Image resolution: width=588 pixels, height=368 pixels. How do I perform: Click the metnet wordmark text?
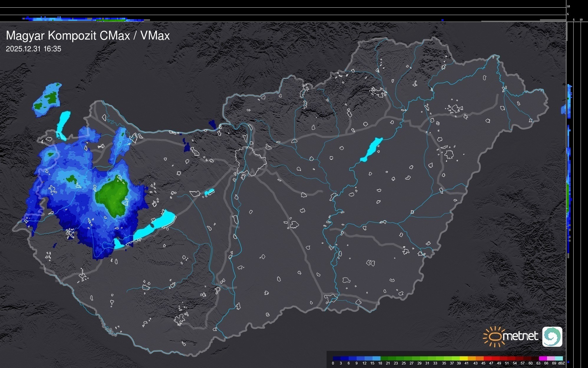(520, 336)
